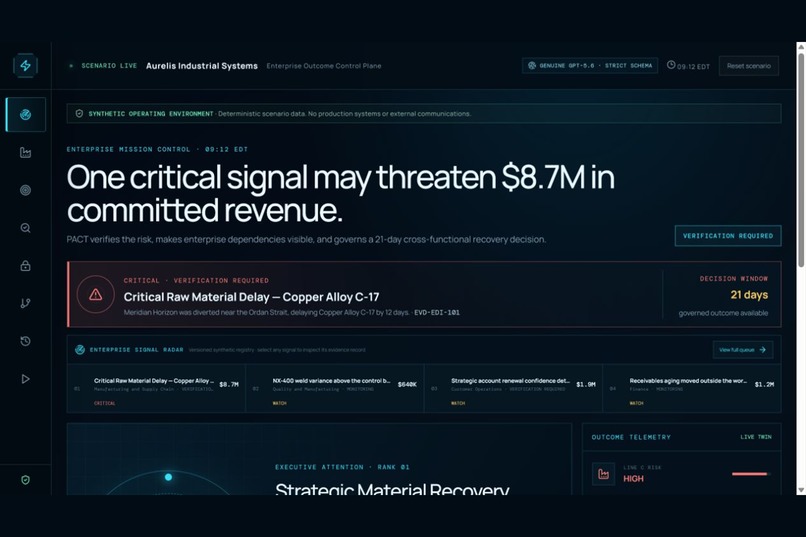Click the play triangle sidebar icon
Image resolution: width=806 pixels, height=537 pixels.
(25, 379)
